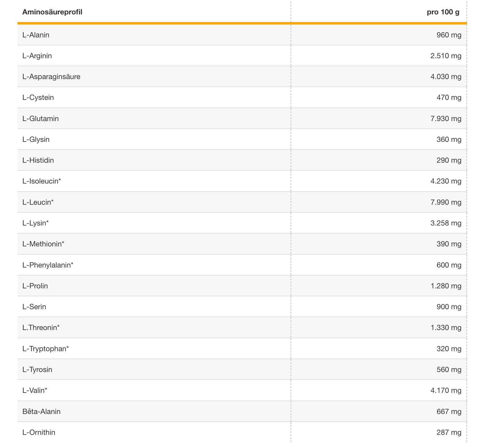Select the Bêta-Alanin row label
Viewport: 479px width, 448px height.
click(x=41, y=412)
